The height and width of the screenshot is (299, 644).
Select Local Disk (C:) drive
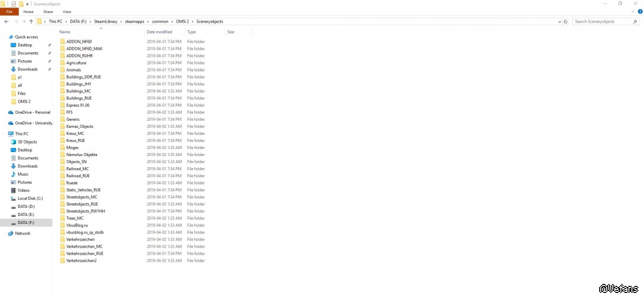pos(30,198)
